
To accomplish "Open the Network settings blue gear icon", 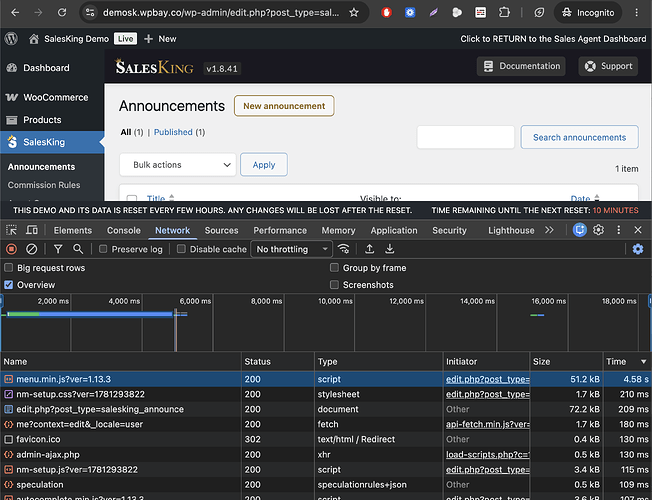I will point(638,249).
